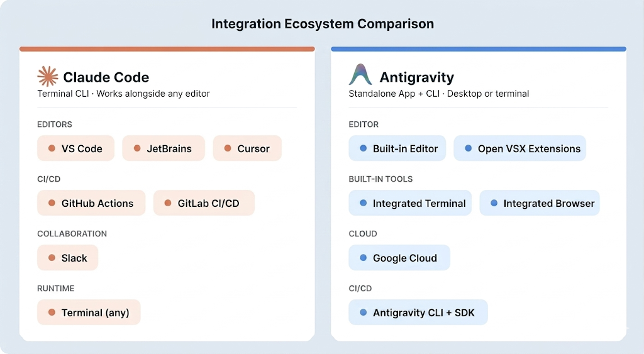Click the Claude Code starburst logo
The image size is (644, 354).
pos(48,76)
